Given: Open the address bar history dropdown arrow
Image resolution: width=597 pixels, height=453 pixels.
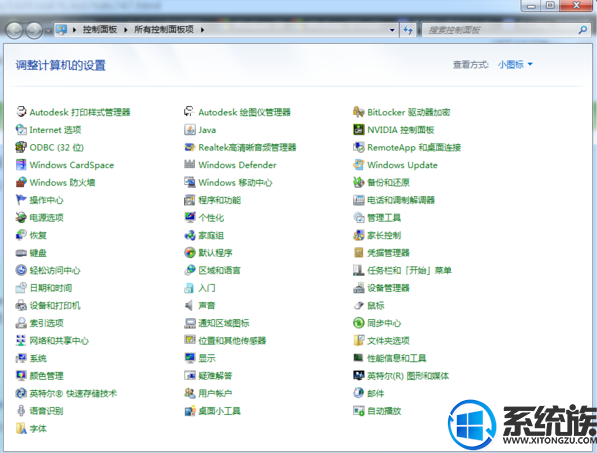Looking at the screenshot, I should pos(392,30).
